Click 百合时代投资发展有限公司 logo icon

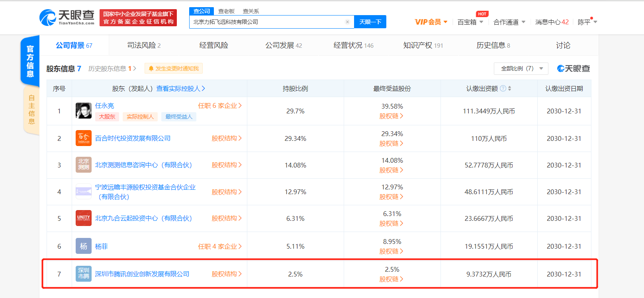[x=84, y=138]
